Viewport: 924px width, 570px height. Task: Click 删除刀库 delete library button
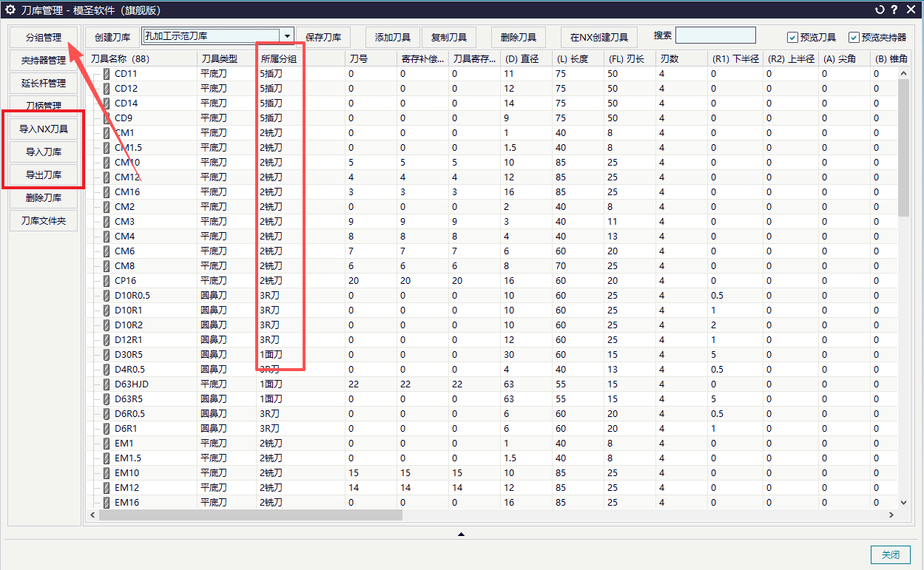point(44,198)
